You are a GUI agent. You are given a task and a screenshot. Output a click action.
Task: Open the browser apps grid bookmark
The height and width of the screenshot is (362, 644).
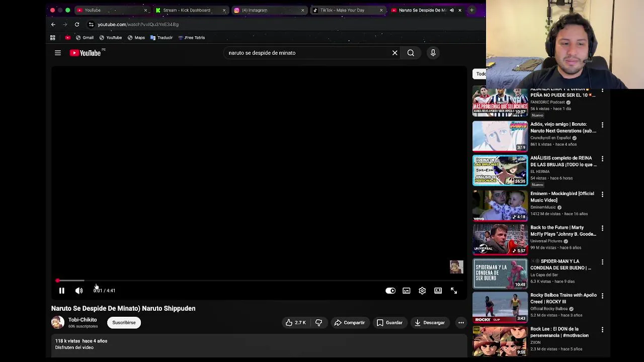point(52,38)
